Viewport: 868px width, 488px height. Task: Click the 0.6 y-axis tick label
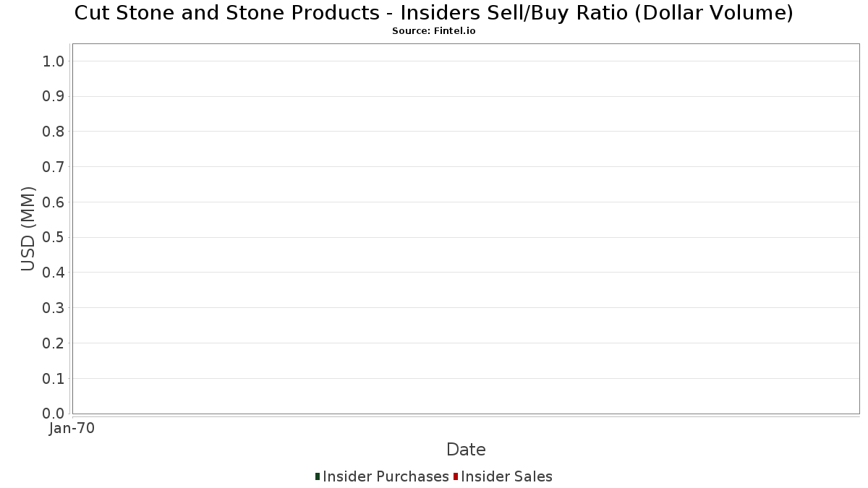54,202
